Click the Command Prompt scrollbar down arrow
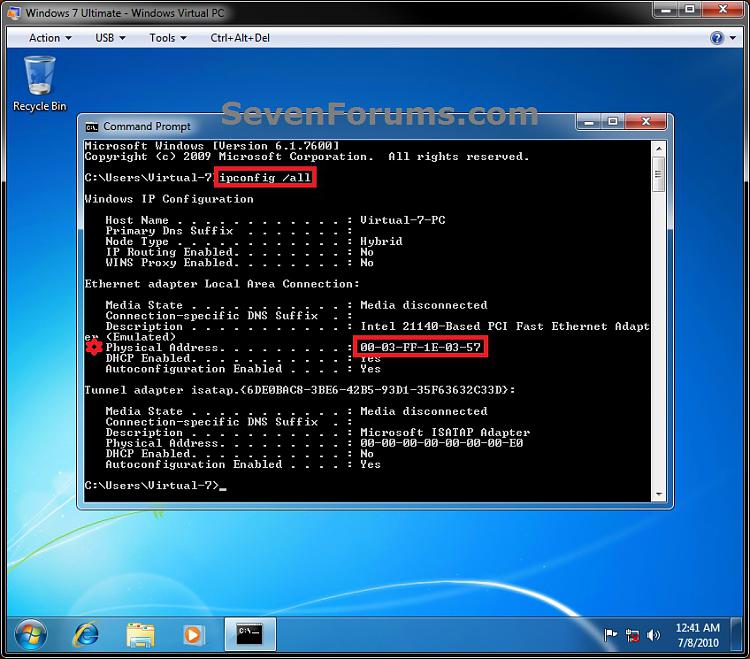Viewport: 750px width, 659px height. (x=659, y=494)
